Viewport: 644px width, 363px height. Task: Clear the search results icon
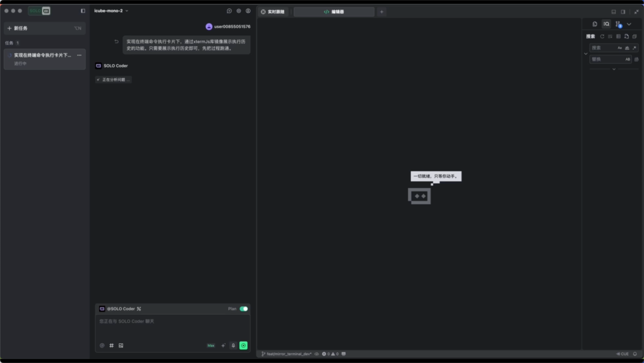pyautogui.click(x=611, y=36)
